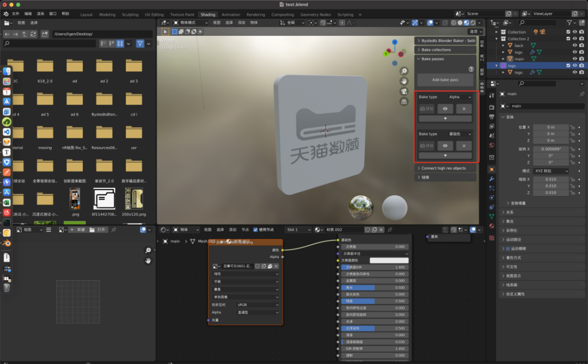Click 选项 button in viewport header

coord(475,32)
